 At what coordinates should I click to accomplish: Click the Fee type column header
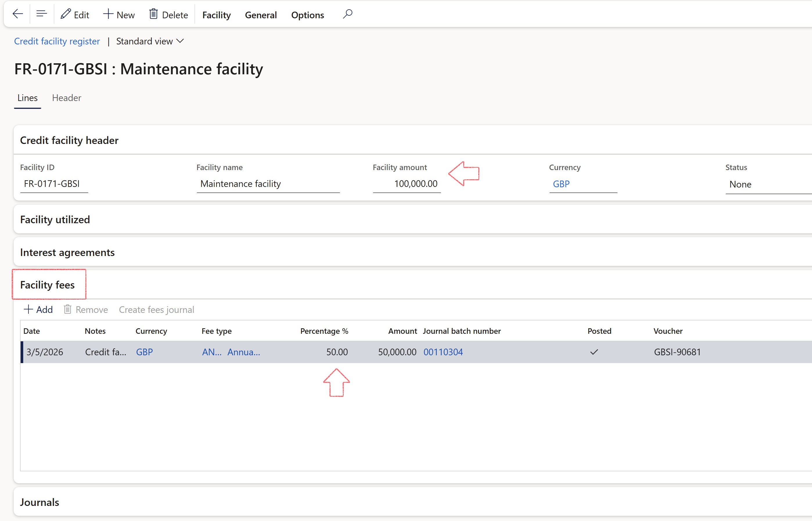(x=217, y=331)
